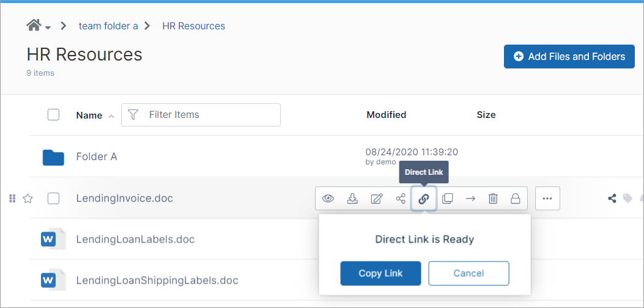
Task: Check the box next to LendingInvoice.doc
Action: 53,199
